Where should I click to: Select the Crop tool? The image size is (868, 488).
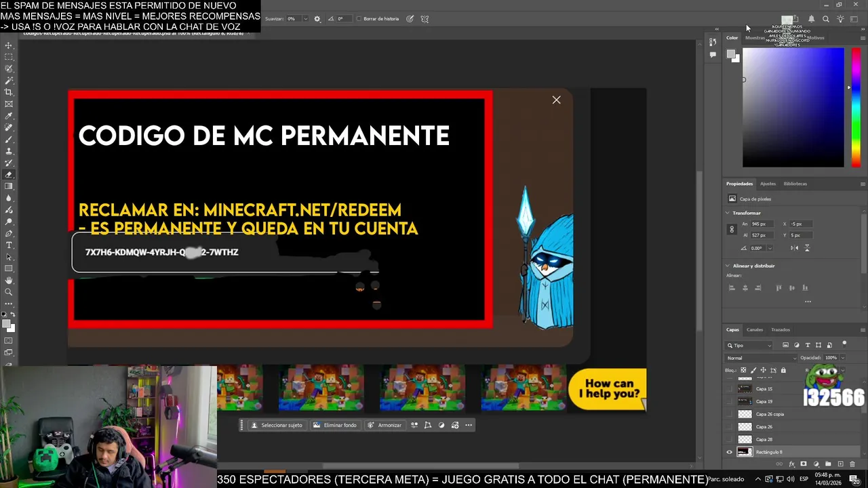pyautogui.click(x=9, y=92)
